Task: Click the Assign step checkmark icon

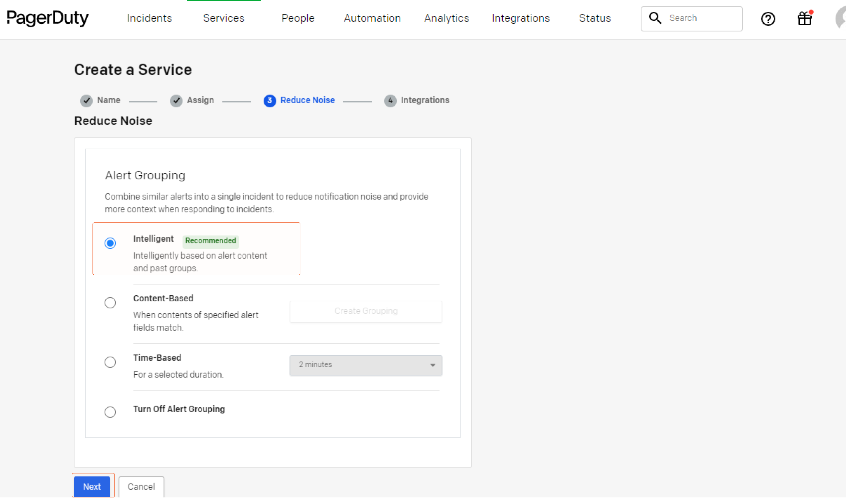Action: pyautogui.click(x=176, y=100)
